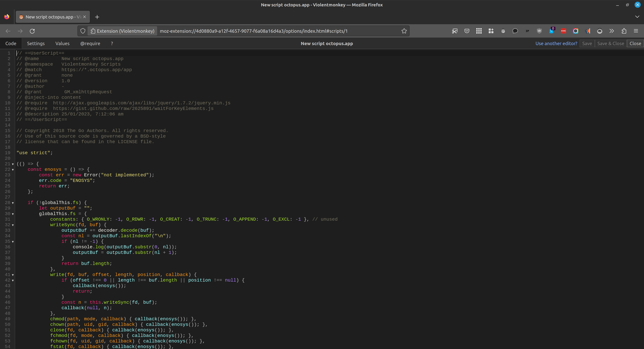This screenshot has width=644, height=349.
Task: Click the 'https://*.octopus.app/app' match value
Action: click(x=96, y=70)
